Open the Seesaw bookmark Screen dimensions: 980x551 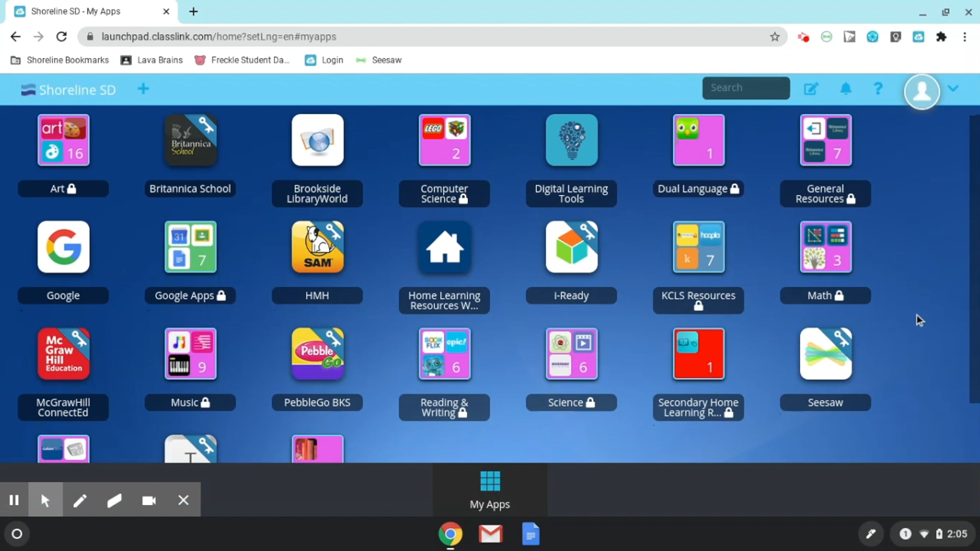click(x=379, y=60)
